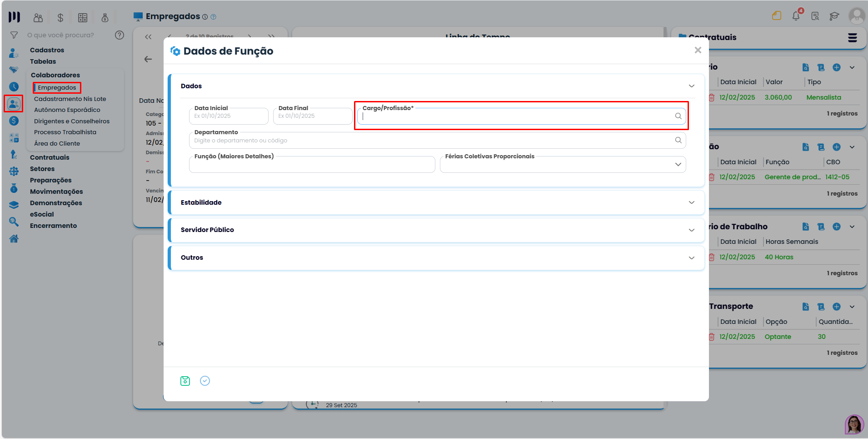Click the search icon in Cargo/Profissão field

pos(678,116)
